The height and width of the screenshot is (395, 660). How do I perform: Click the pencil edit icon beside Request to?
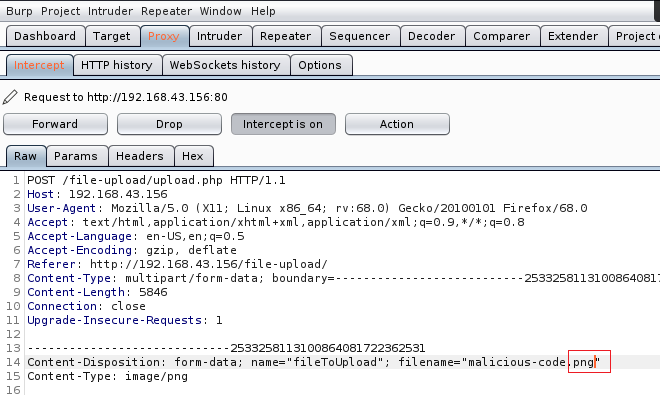(10, 97)
